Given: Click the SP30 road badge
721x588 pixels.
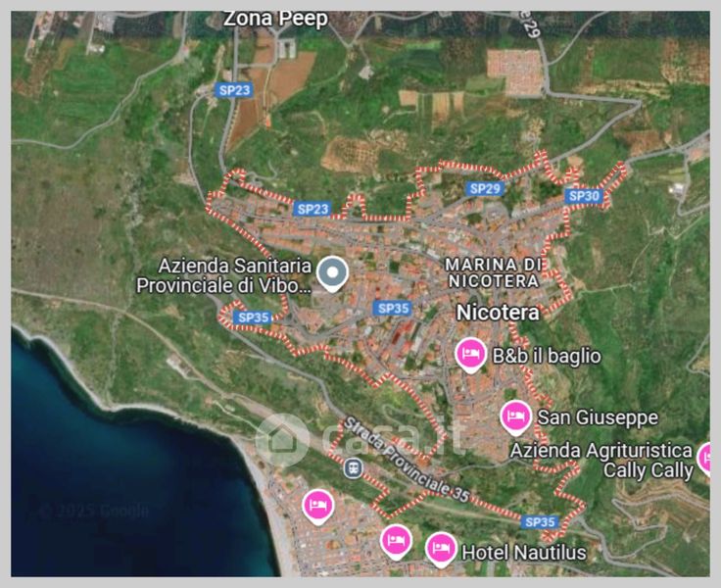Looking at the screenshot, I should tap(584, 196).
